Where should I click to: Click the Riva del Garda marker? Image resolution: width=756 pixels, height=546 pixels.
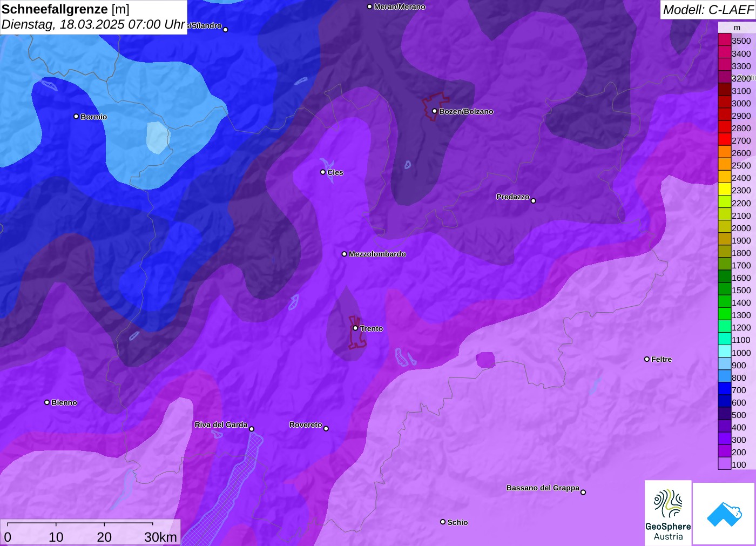click(x=252, y=429)
